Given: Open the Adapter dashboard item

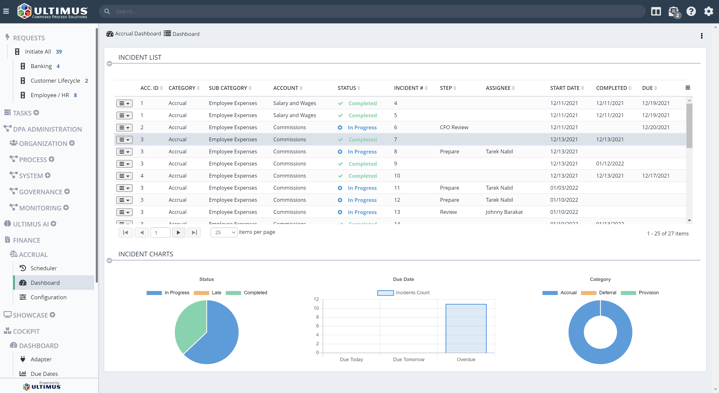Looking at the screenshot, I should [x=41, y=360].
